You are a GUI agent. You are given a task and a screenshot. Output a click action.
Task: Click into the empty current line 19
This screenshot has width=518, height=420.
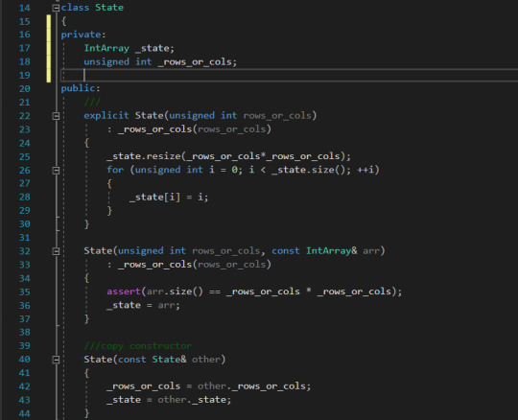tap(289, 76)
